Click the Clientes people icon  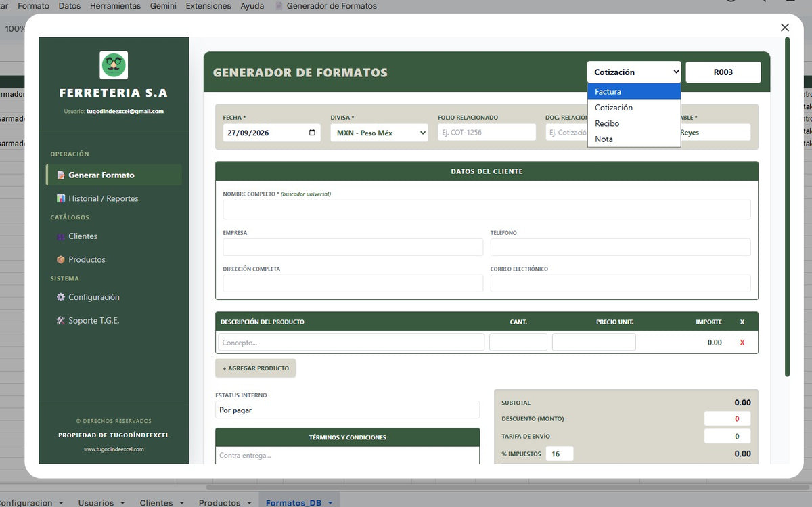click(61, 236)
